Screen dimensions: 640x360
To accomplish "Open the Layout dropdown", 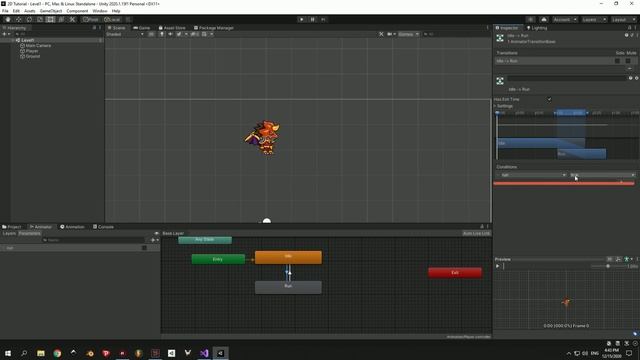I will pyautogui.click(x=623, y=20).
